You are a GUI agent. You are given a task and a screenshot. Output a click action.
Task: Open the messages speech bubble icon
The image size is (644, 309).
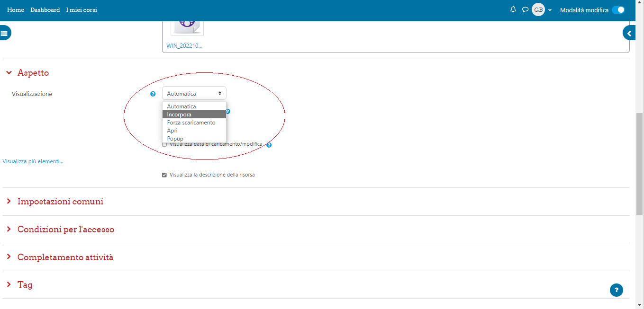(525, 9)
